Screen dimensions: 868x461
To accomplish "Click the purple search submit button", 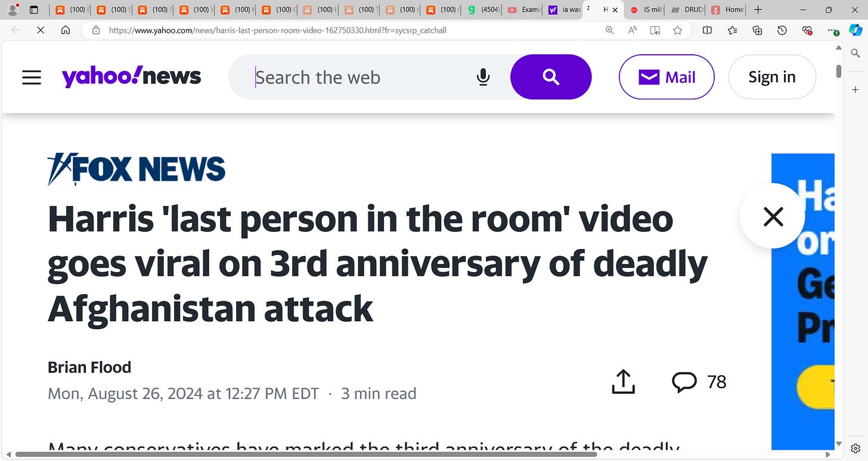I will tap(551, 77).
